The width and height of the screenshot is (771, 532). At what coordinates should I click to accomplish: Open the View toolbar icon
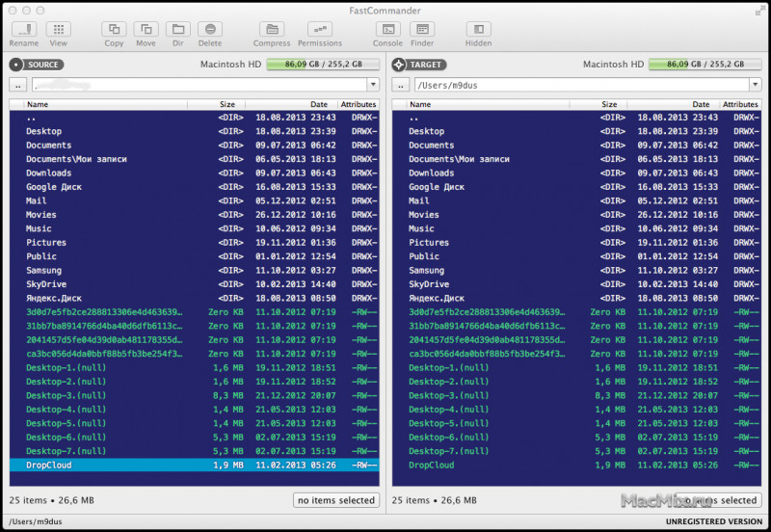pyautogui.click(x=58, y=30)
